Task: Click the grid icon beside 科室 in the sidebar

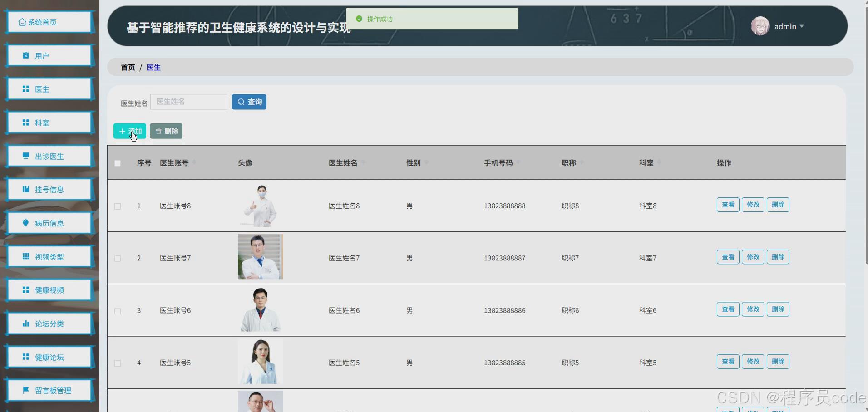Action: coord(26,123)
